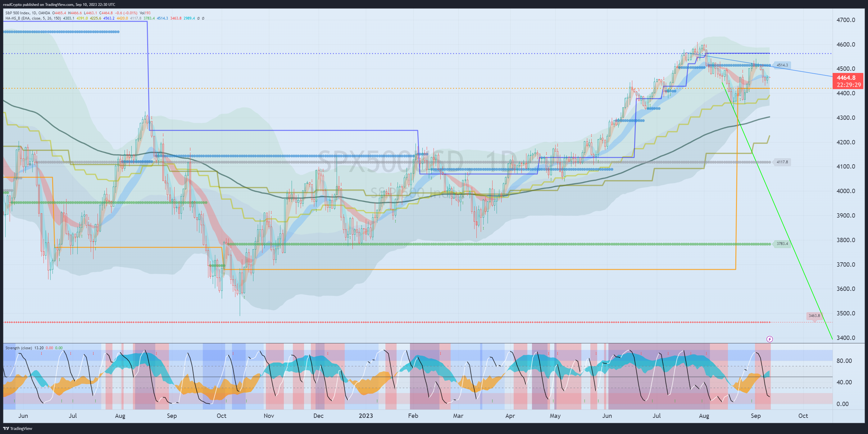Screen dimensions: 868x434
Task: Click the legend value 4391.0 in yellow
Action: tap(82, 18)
